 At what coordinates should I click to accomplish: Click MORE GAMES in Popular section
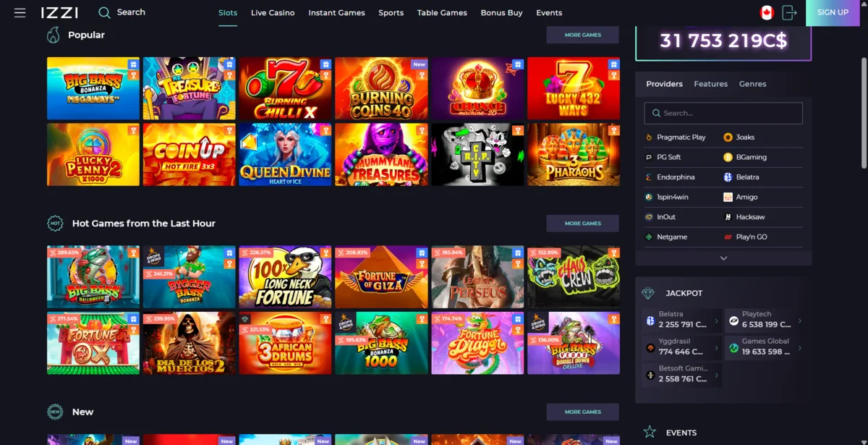coord(582,35)
